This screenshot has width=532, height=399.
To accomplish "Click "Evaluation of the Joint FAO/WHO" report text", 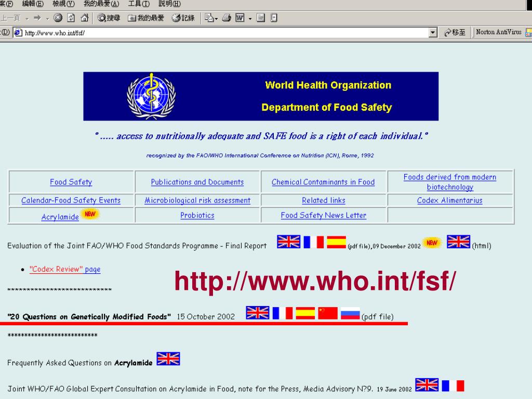I will point(137,246).
